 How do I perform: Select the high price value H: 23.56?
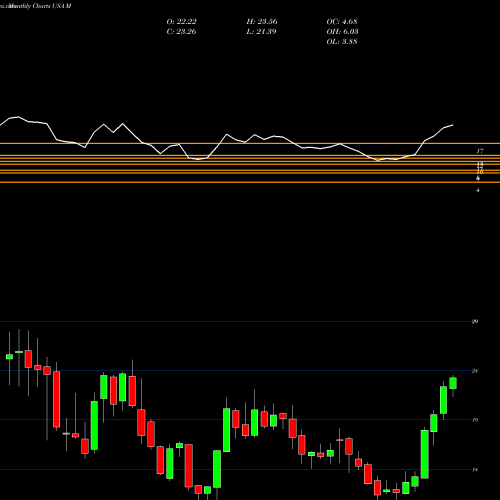click(262, 22)
